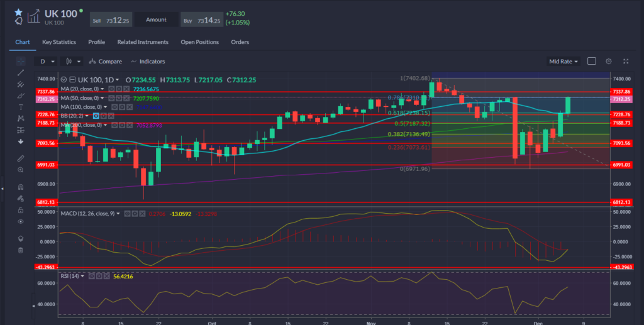644x325 pixels.
Task: Open the object tree layers icon
Action: pos(21,238)
